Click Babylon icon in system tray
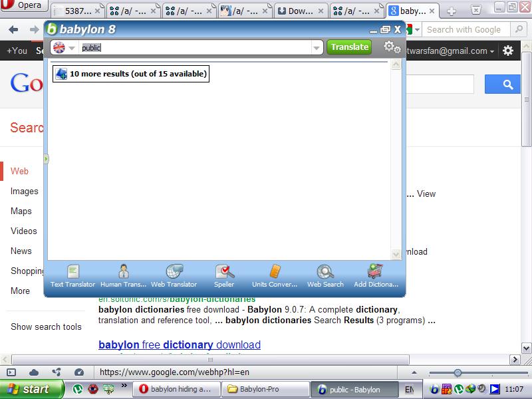This screenshot has width=532, height=399. click(x=434, y=389)
